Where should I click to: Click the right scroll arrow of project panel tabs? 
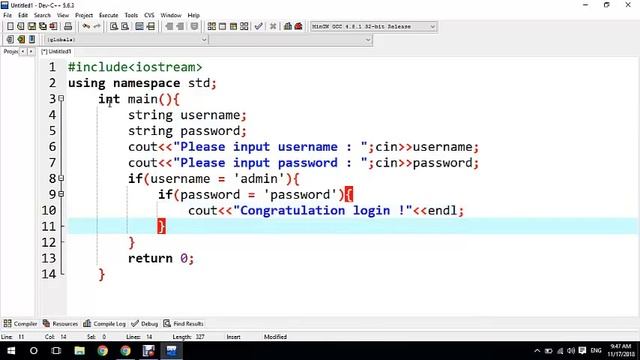[x=31, y=51]
